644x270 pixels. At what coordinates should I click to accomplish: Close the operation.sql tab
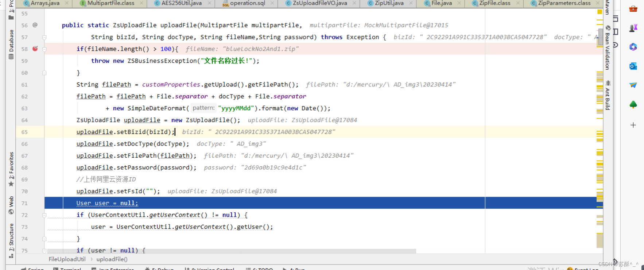point(273,3)
